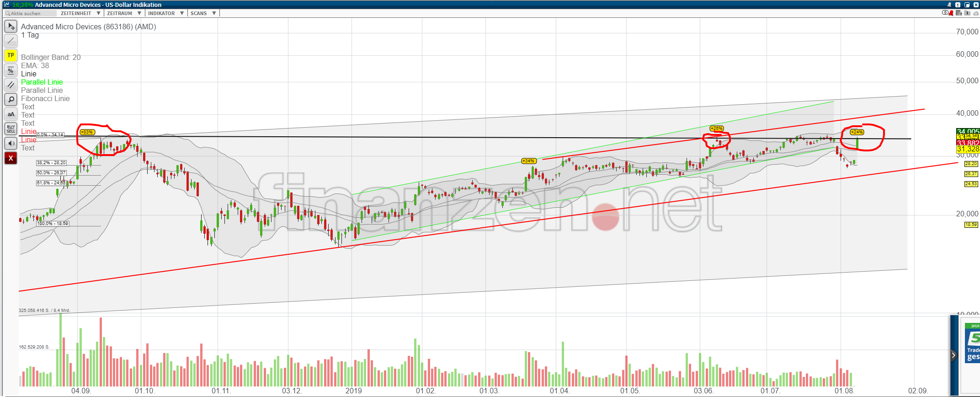The width and height of the screenshot is (980, 397).
Task: Click the +24% yellow percent label
Action: tap(857, 132)
